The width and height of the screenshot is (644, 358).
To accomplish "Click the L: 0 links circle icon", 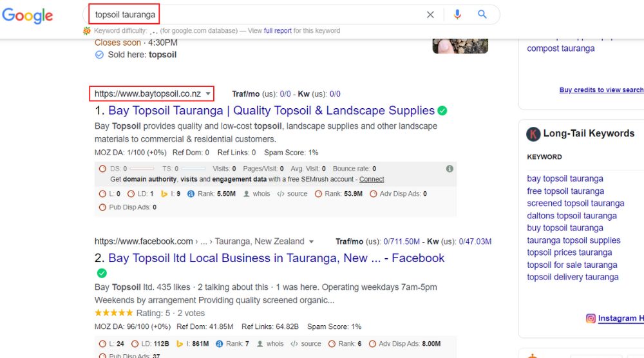I will coord(102,194).
